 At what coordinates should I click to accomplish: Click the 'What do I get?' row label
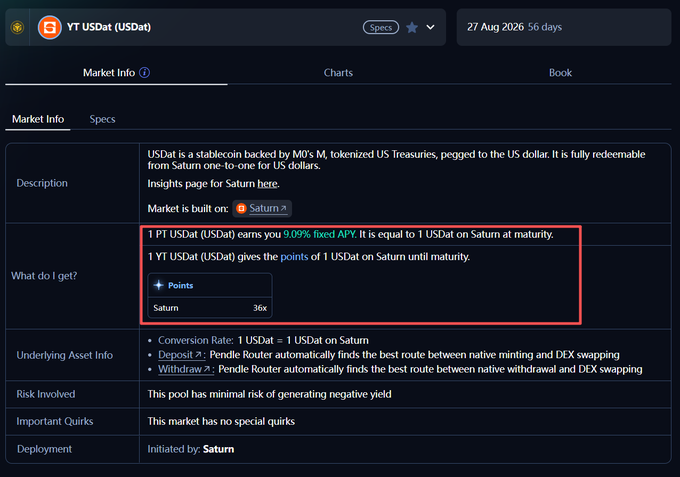(x=44, y=276)
